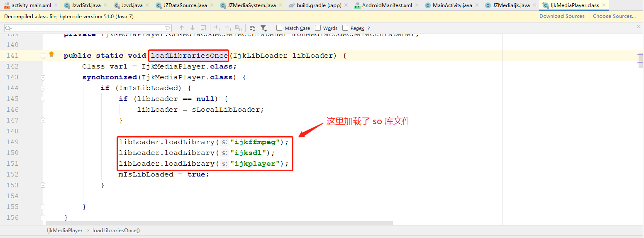Close the build.gradle (:app) tab
The height and width of the screenshot is (238, 644).
tap(346, 5)
